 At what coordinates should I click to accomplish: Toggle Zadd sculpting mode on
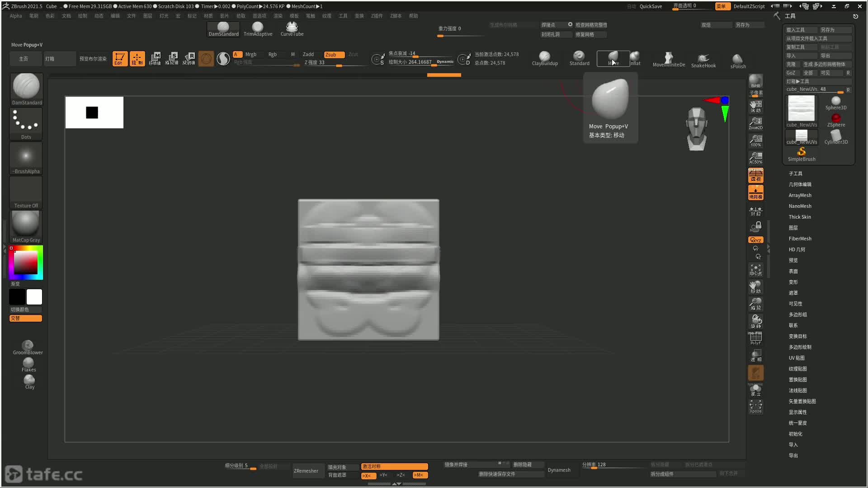(x=308, y=54)
